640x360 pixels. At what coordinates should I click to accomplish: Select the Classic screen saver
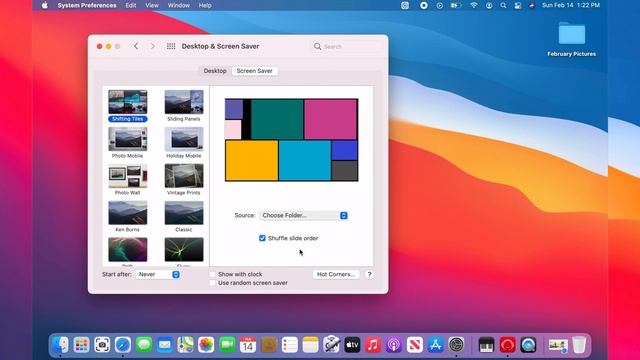point(184,216)
